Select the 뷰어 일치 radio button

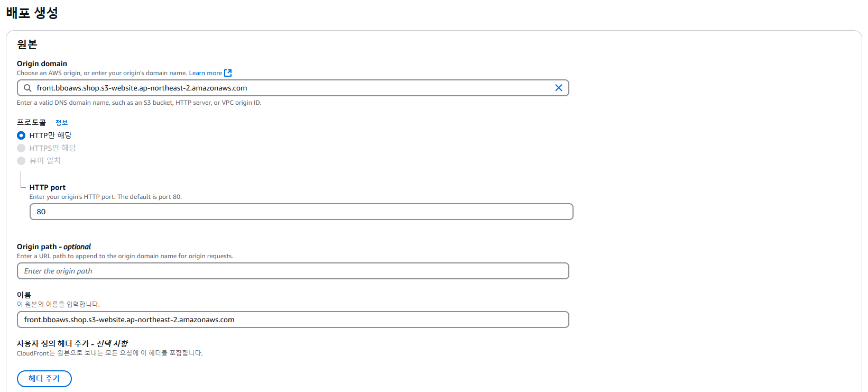[x=21, y=161]
